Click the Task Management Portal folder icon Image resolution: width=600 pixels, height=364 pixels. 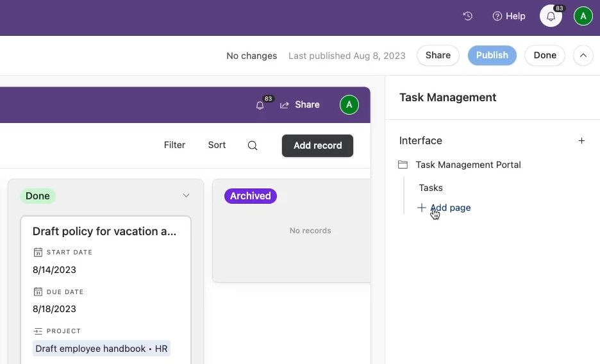(403, 165)
